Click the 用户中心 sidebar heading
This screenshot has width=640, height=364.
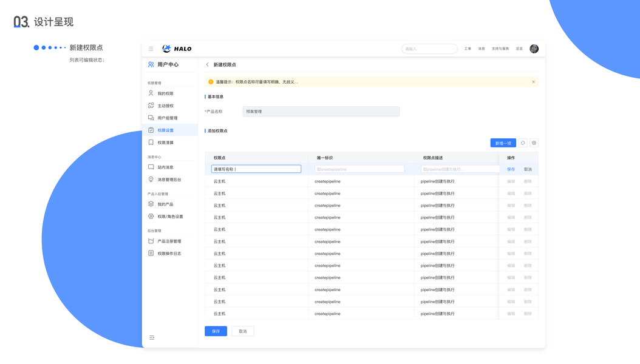pyautogui.click(x=168, y=64)
